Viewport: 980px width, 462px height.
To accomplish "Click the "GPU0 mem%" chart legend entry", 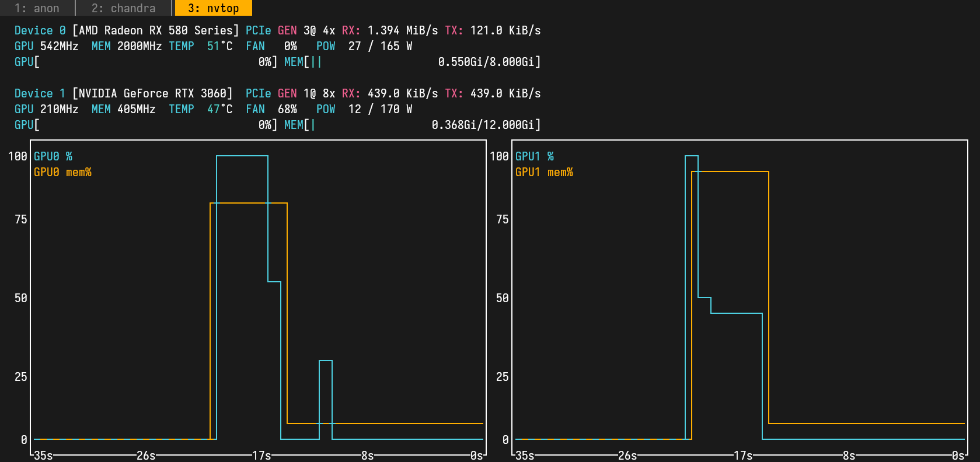I will (x=62, y=172).
